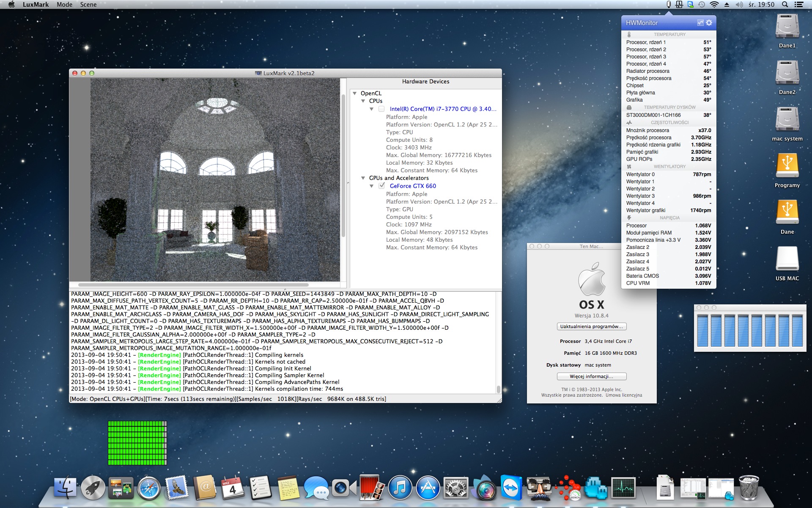Click the menu bar clock śr. 19:50
The image size is (812, 508).
point(761,5)
